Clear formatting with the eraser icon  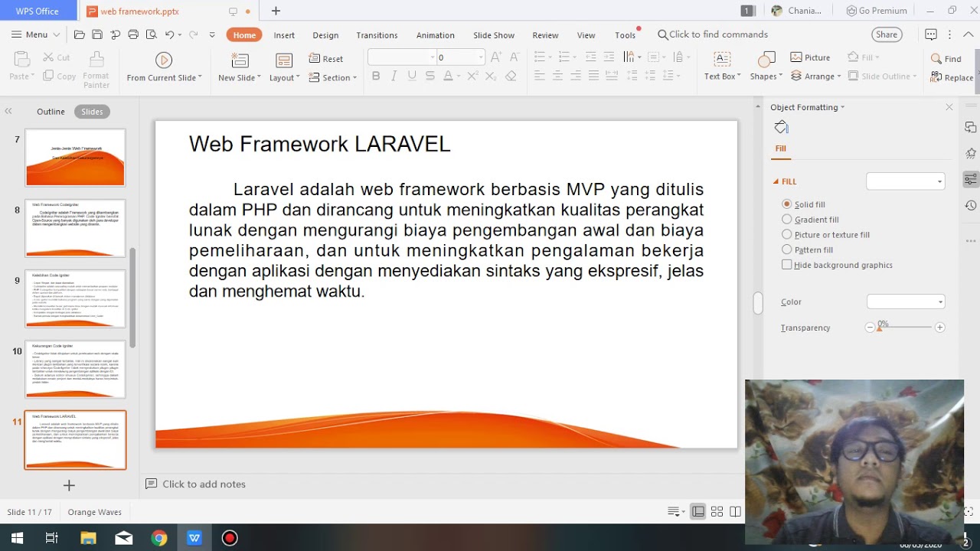(x=511, y=76)
